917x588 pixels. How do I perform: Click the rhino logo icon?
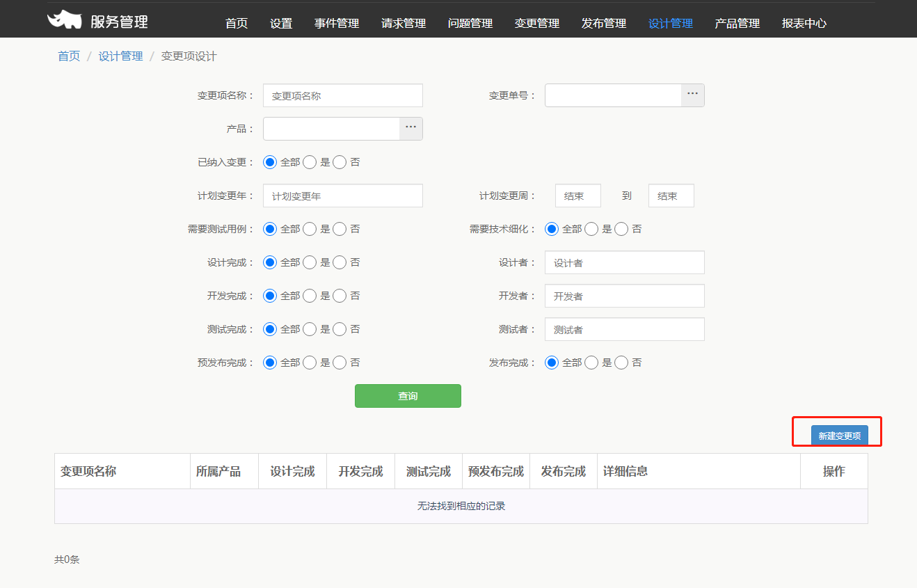pos(65,20)
